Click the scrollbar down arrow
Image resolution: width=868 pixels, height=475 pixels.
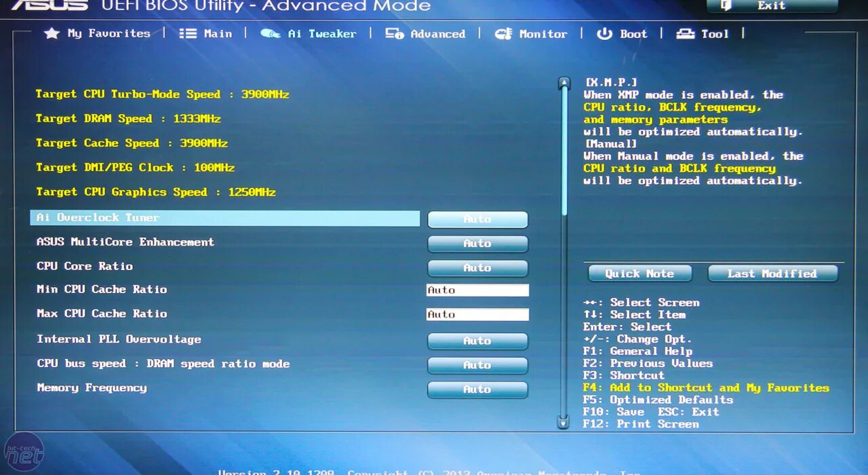tap(564, 421)
